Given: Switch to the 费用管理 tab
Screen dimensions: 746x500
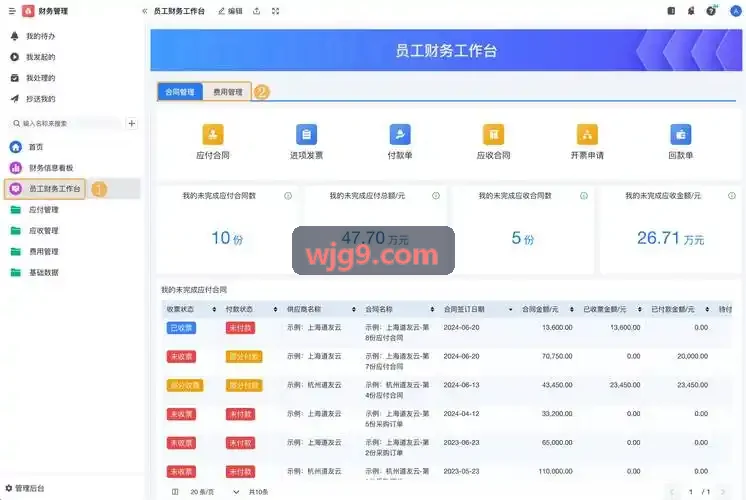Looking at the screenshot, I should pyautogui.click(x=227, y=92).
